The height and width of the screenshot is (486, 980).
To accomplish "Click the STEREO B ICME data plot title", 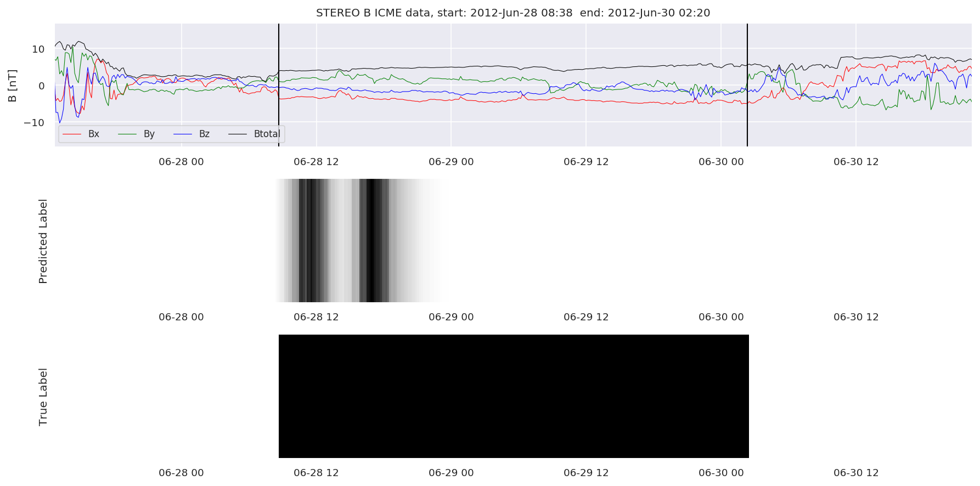I will [x=513, y=13].
